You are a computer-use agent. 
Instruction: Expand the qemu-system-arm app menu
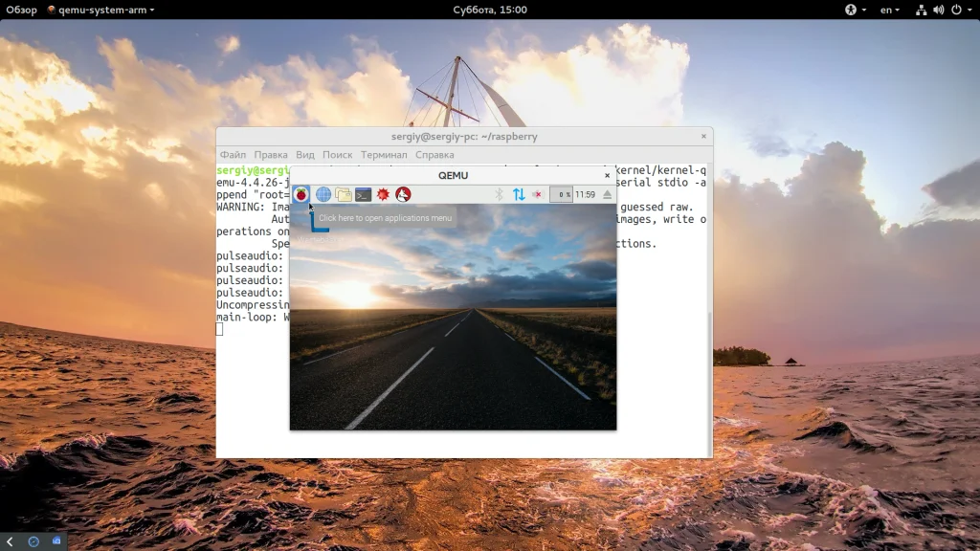click(x=100, y=10)
